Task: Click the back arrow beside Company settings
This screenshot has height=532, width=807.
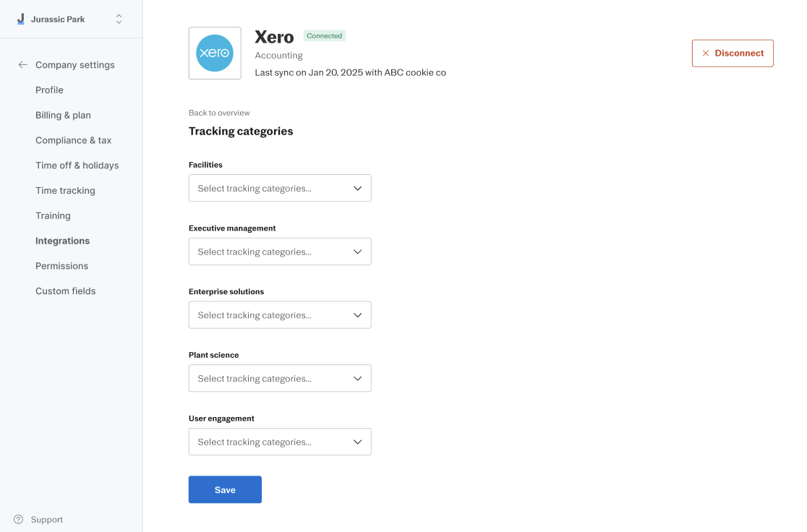Action: [x=22, y=65]
